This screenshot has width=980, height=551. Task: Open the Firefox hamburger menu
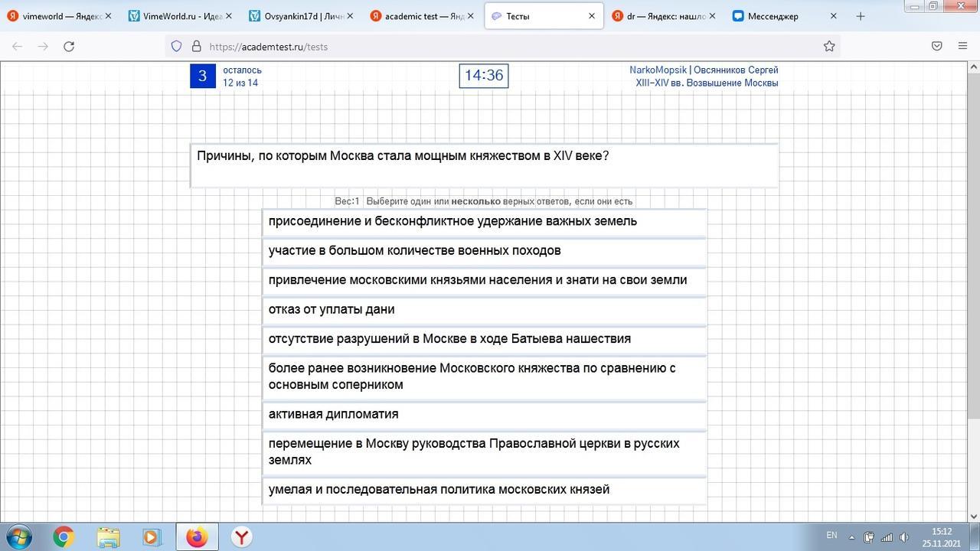tap(962, 46)
